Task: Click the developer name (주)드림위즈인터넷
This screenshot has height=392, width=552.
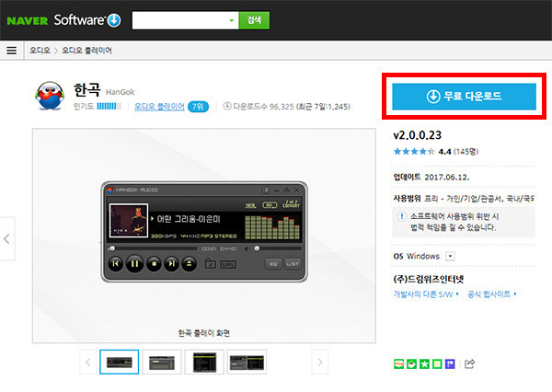Action: tap(429, 280)
